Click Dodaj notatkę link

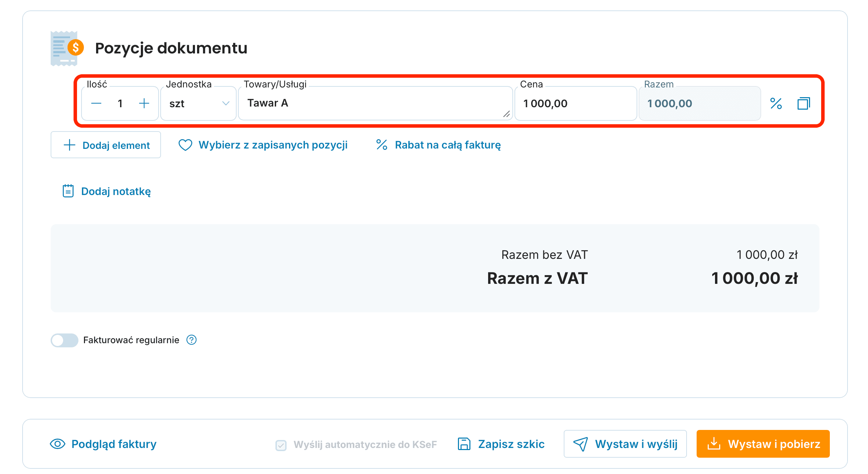[107, 191]
